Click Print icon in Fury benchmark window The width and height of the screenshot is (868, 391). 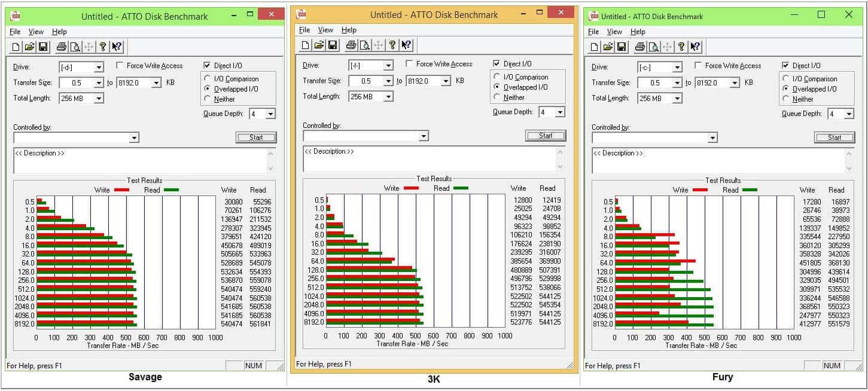[639, 47]
